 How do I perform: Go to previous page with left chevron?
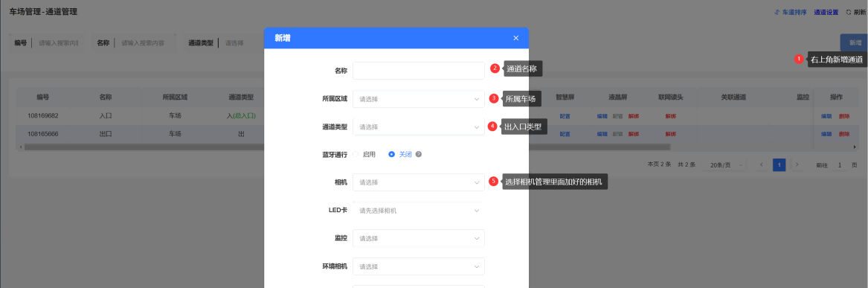762,165
